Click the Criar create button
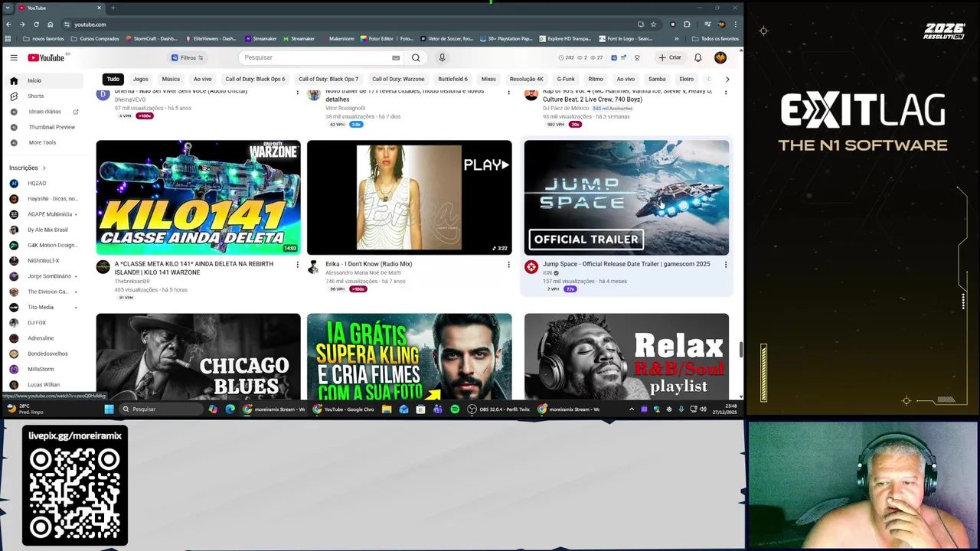The image size is (980, 551). [669, 57]
